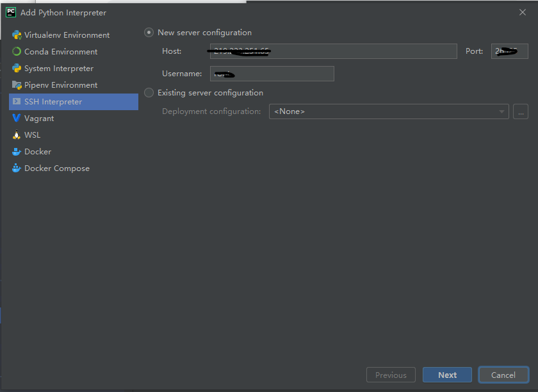Click the Conda Environment ring icon
538x392 pixels.
click(x=17, y=51)
